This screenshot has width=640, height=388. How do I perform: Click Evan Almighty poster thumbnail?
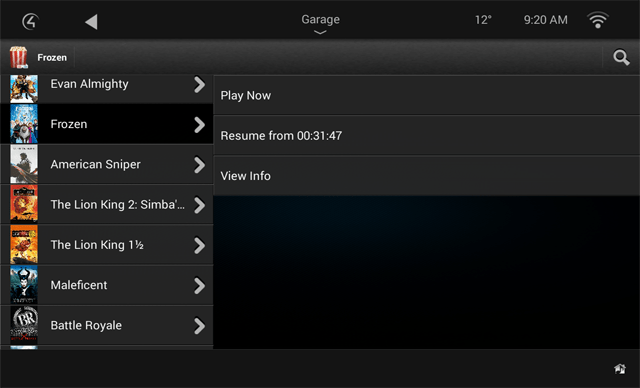[x=24, y=88]
